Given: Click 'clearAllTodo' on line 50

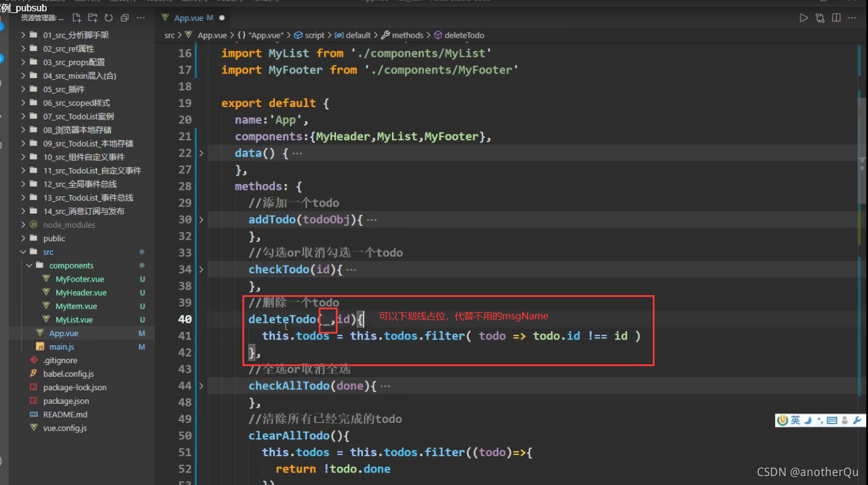Looking at the screenshot, I should 289,436.
